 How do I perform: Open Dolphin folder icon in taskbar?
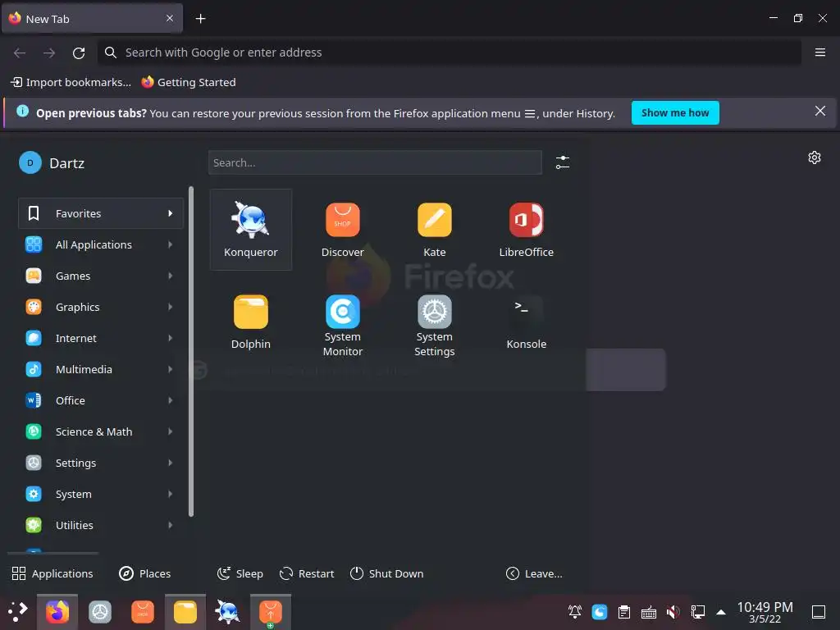tap(185, 612)
